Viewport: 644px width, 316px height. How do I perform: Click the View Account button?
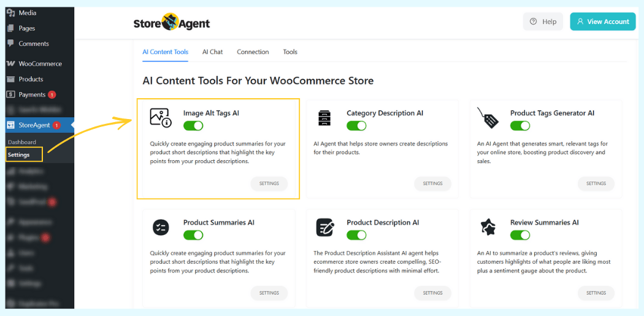tap(602, 21)
